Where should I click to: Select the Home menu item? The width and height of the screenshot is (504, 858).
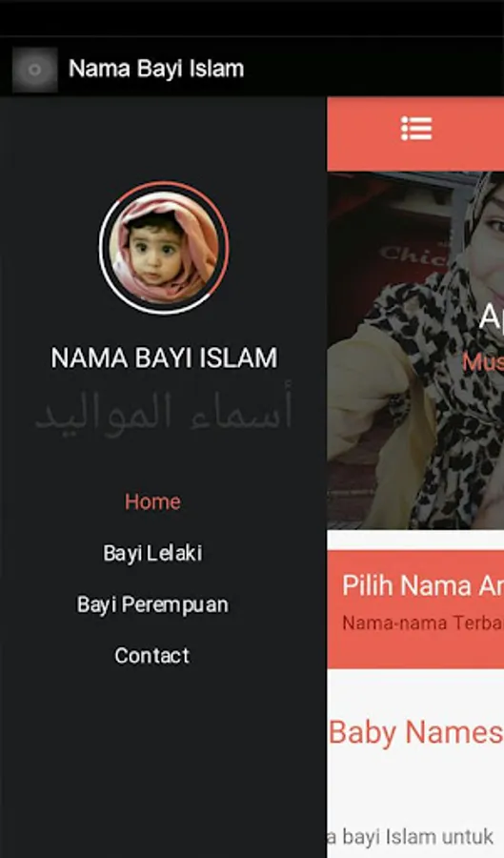coord(152,501)
